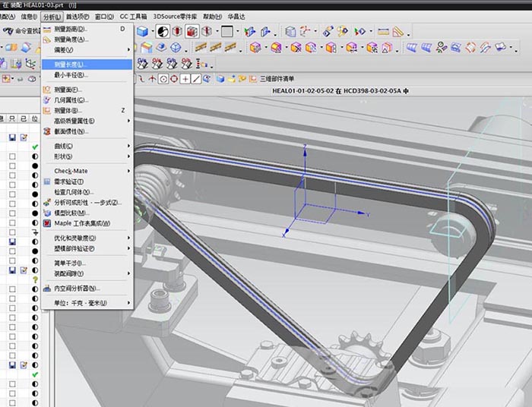Click the 已 column header in the navigator

[24, 118]
